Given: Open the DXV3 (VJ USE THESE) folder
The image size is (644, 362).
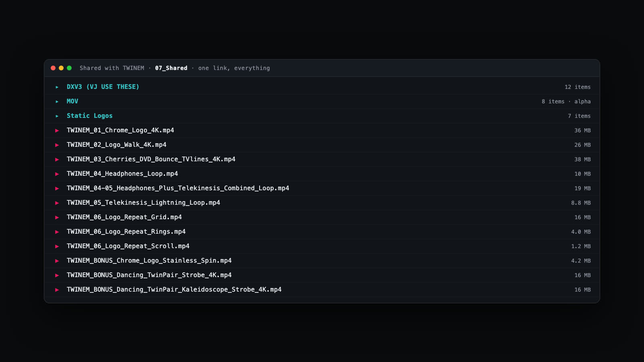Looking at the screenshot, I should [x=103, y=87].
